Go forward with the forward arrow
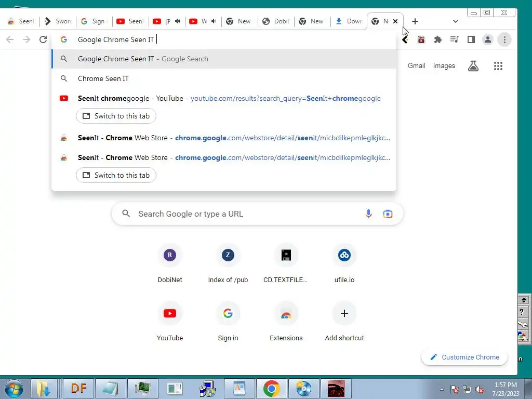 click(26, 39)
